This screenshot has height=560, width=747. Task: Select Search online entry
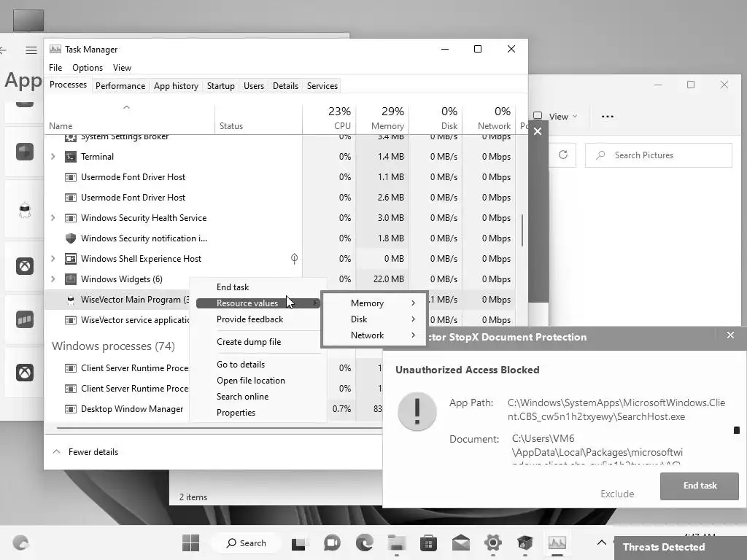(242, 396)
